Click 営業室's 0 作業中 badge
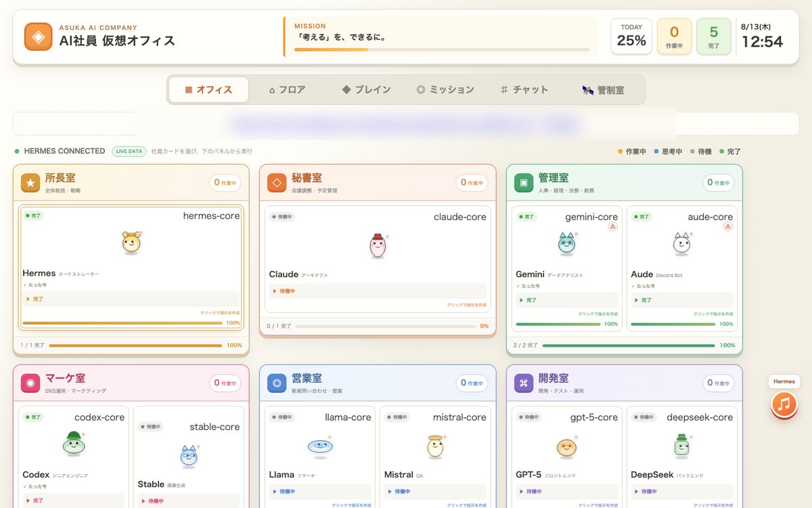 point(472,383)
